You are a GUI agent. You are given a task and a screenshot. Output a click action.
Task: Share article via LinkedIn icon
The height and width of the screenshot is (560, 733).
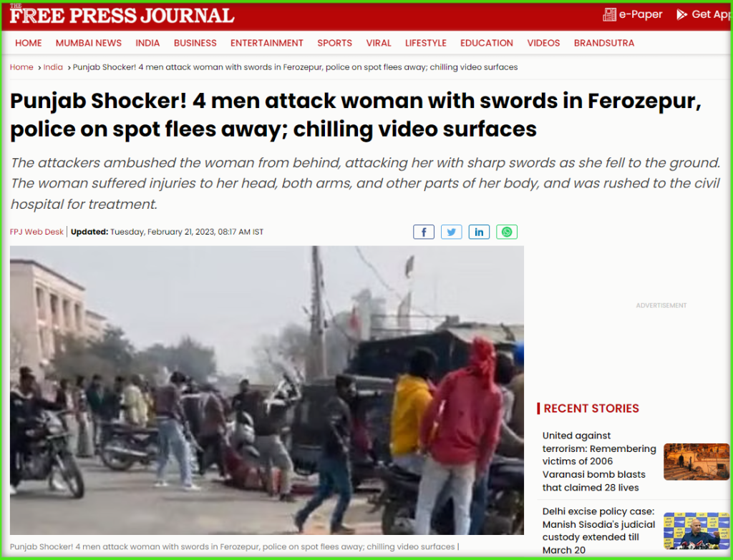(479, 232)
